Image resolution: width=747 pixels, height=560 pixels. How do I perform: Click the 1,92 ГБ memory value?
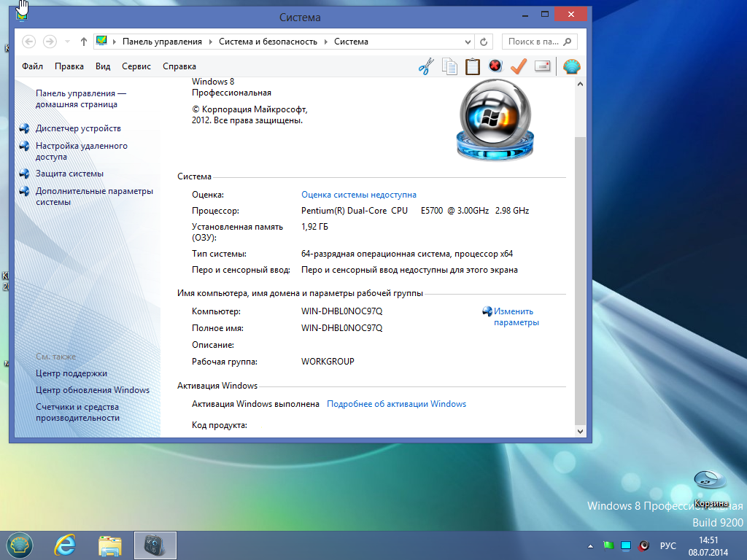[x=314, y=227]
